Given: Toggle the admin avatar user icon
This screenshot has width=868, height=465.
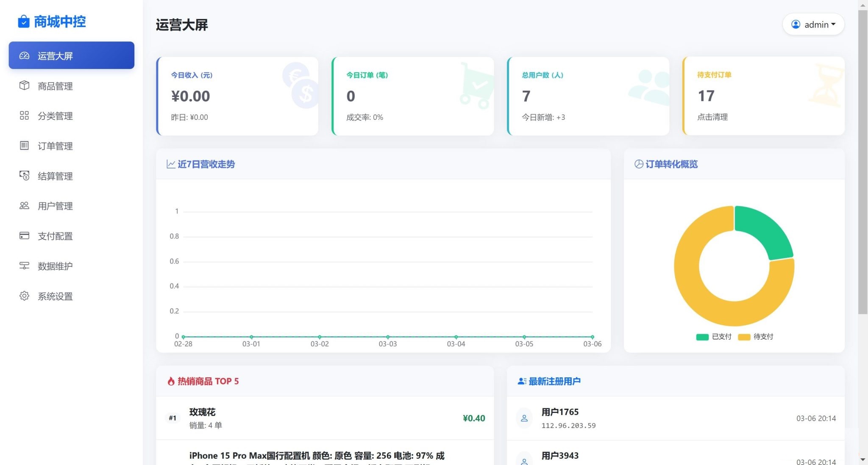Looking at the screenshot, I should tap(795, 24).
